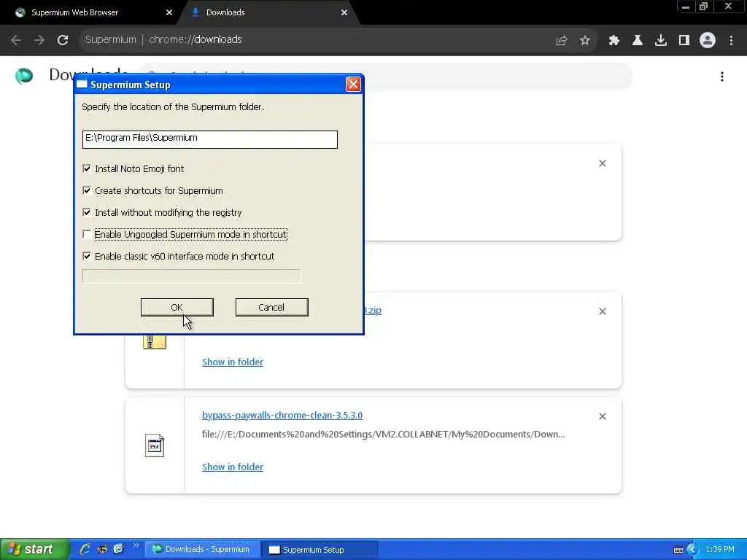Go back using the back arrow
The width and height of the screenshot is (747, 560).
point(16,40)
